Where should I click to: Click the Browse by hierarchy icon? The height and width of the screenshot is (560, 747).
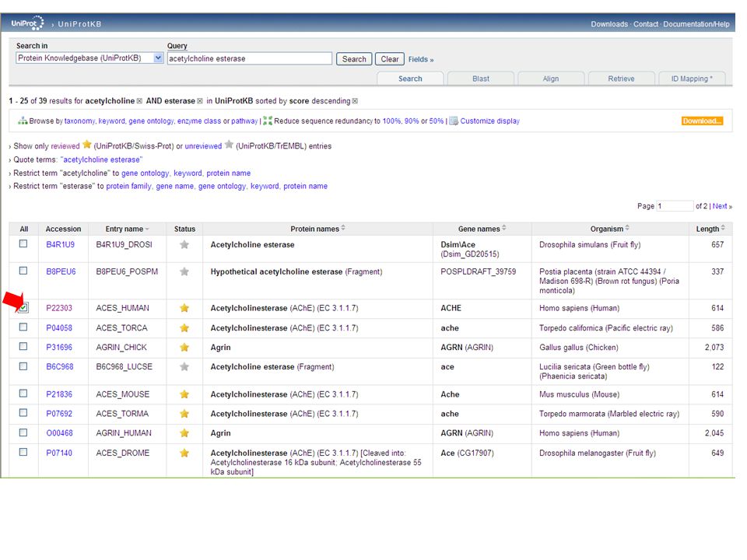(23, 121)
